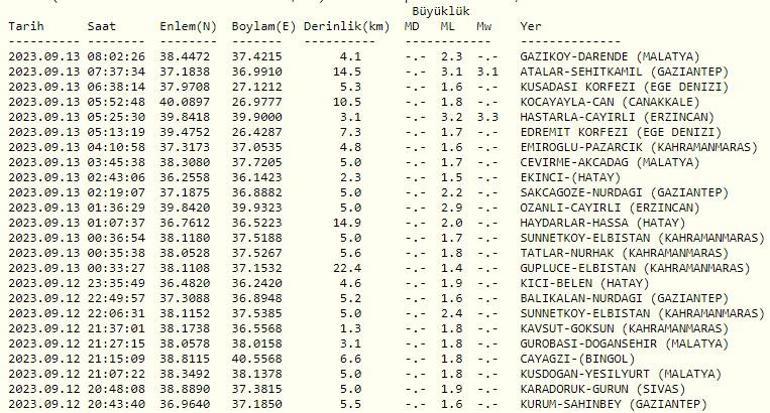
Task: Click date of the 21:15:09 row
Action: (44, 359)
